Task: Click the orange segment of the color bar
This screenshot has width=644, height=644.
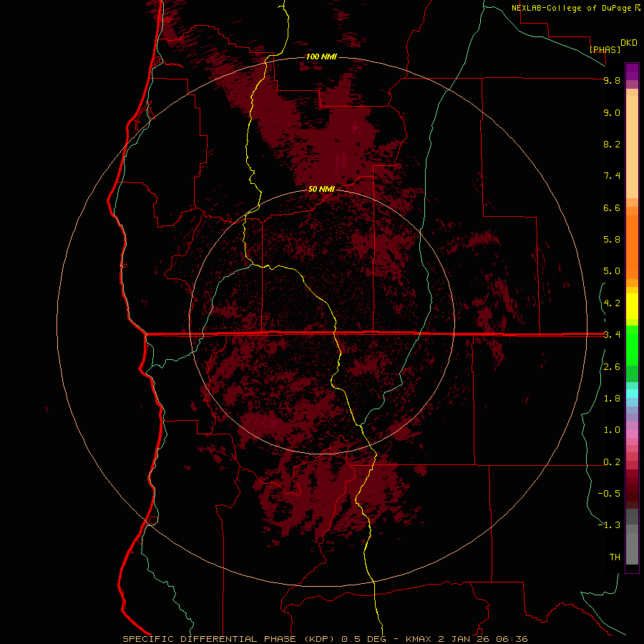Action: tap(632, 247)
